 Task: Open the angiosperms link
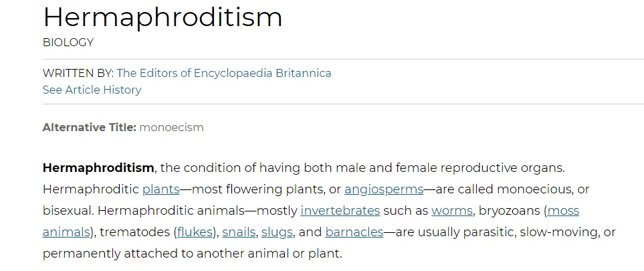[384, 189]
